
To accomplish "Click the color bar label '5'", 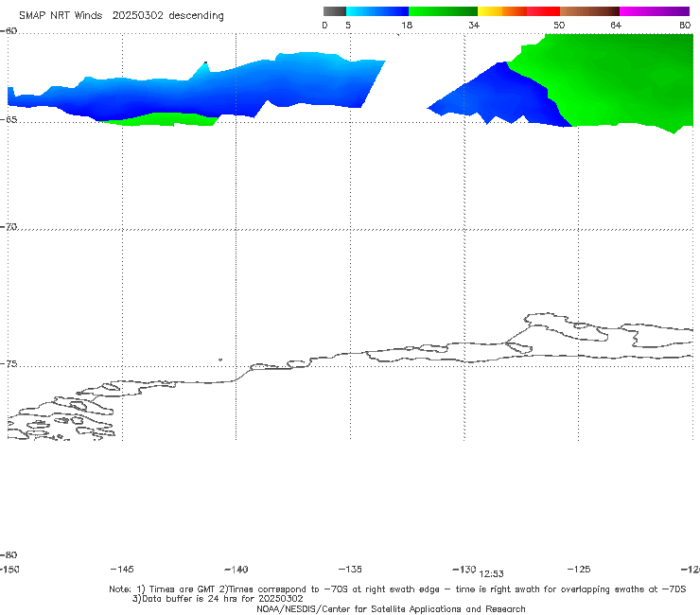I will pyautogui.click(x=348, y=26).
